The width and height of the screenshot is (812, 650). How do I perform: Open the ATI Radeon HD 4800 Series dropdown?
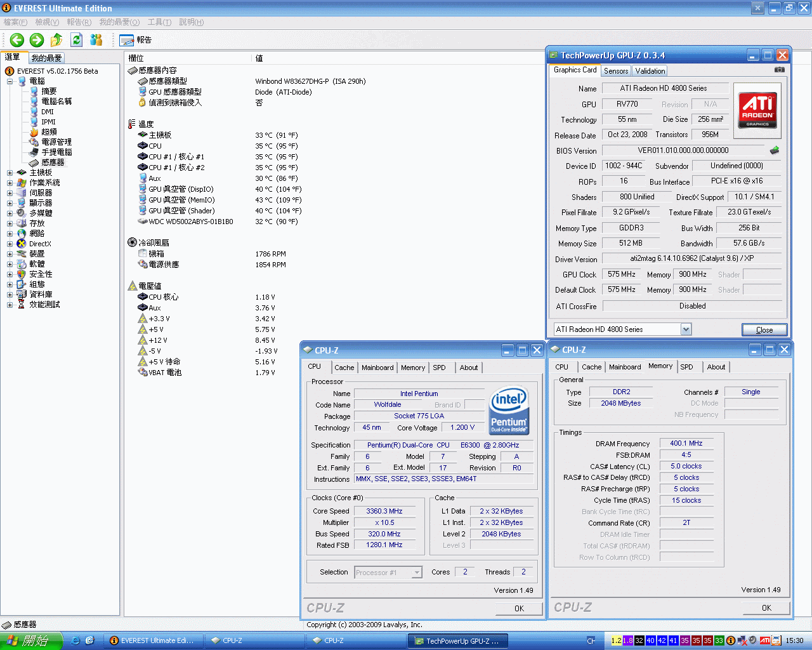pyautogui.click(x=686, y=329)
